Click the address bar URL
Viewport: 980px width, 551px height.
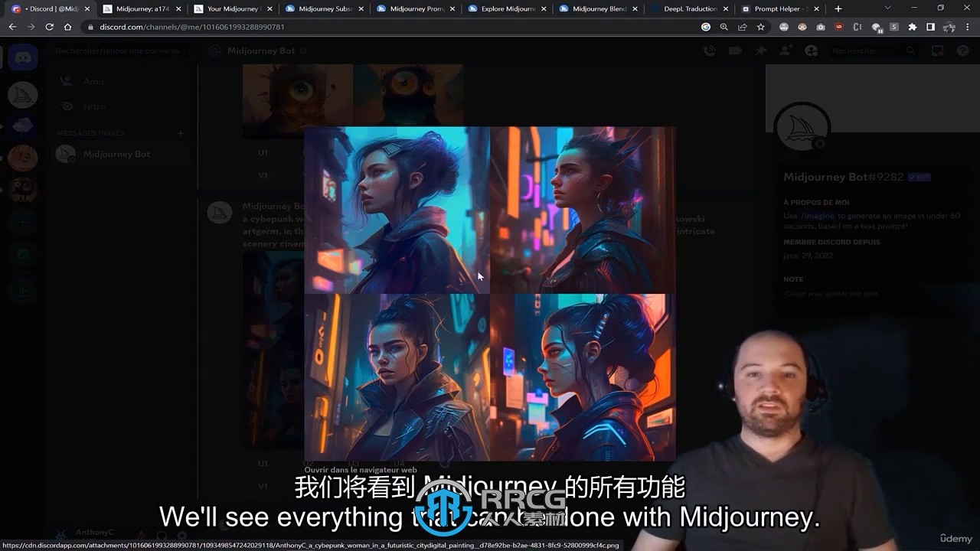[191, 27]
